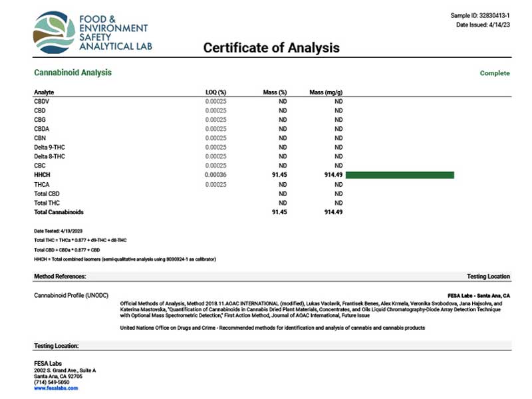Click the Mass (mg/g) column header

pos(326,92)
